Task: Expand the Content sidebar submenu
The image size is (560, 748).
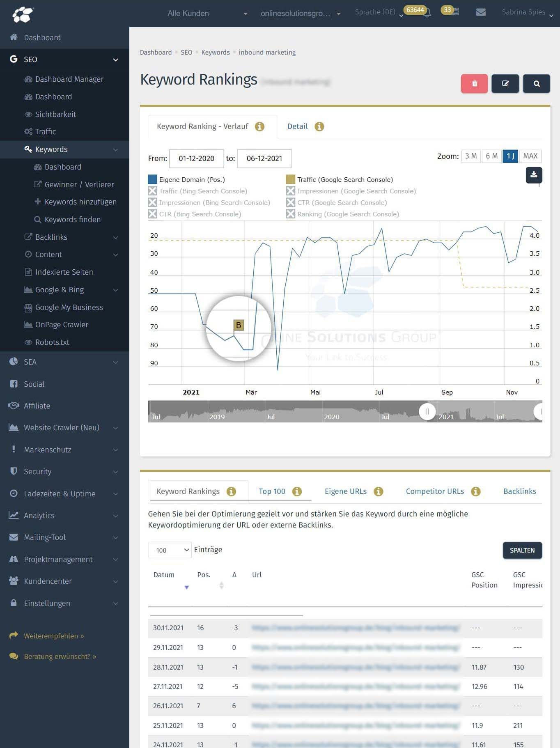Action: [116, 255]
